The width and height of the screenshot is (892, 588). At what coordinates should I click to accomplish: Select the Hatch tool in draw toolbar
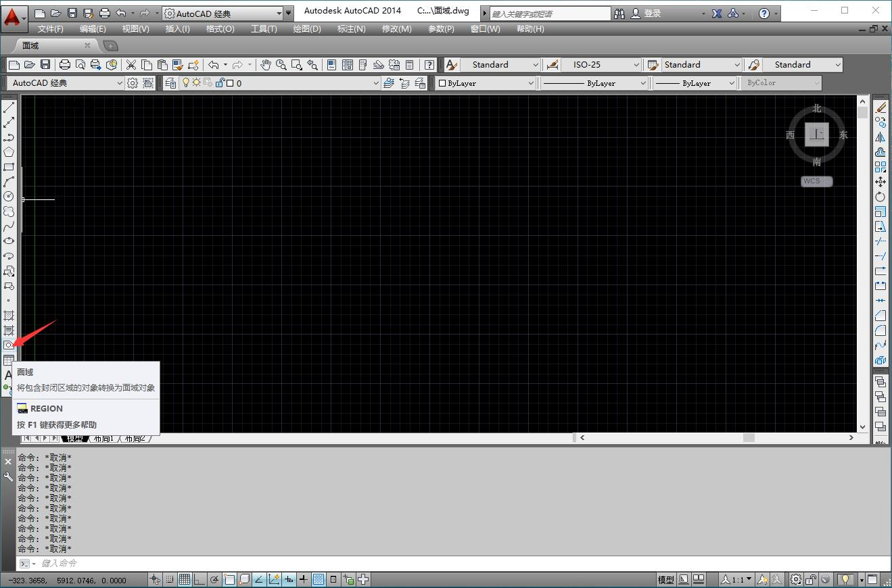click(x=9, y=316)
